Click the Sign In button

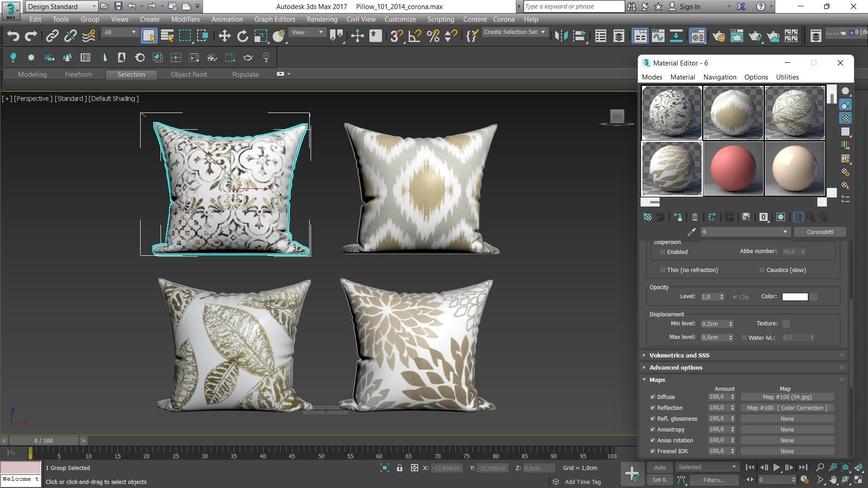pos(684,6)
